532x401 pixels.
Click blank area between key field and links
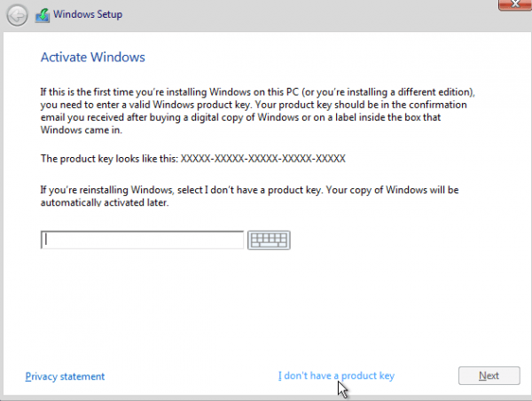click(266, 311)
